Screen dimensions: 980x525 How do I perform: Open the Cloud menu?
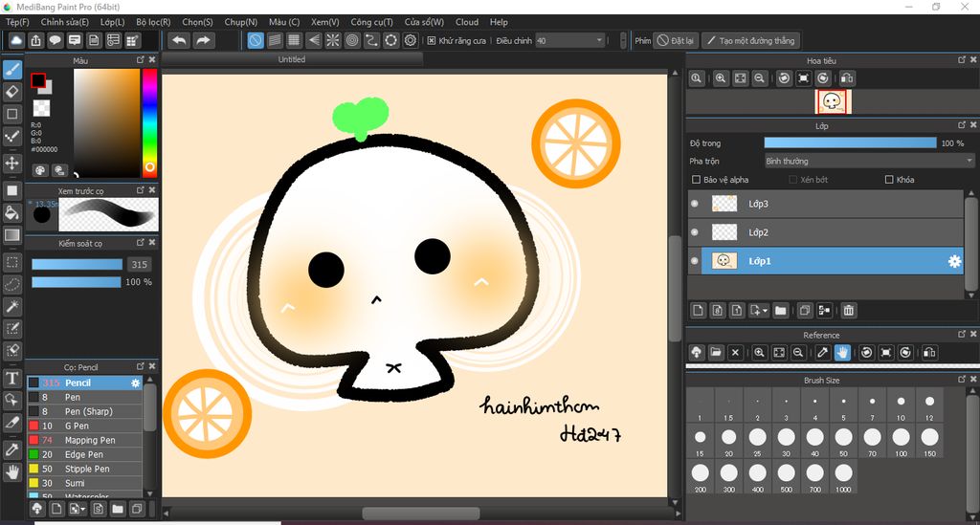[467, 22]
